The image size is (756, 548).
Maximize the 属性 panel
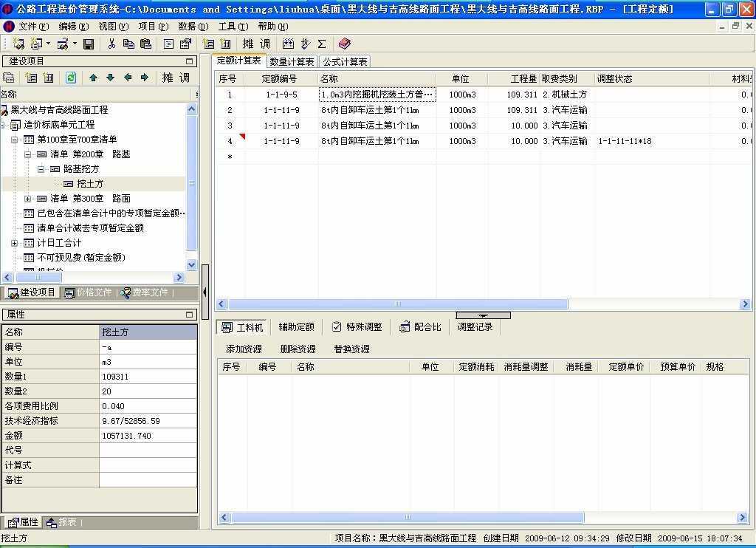(x=190, y=315)
